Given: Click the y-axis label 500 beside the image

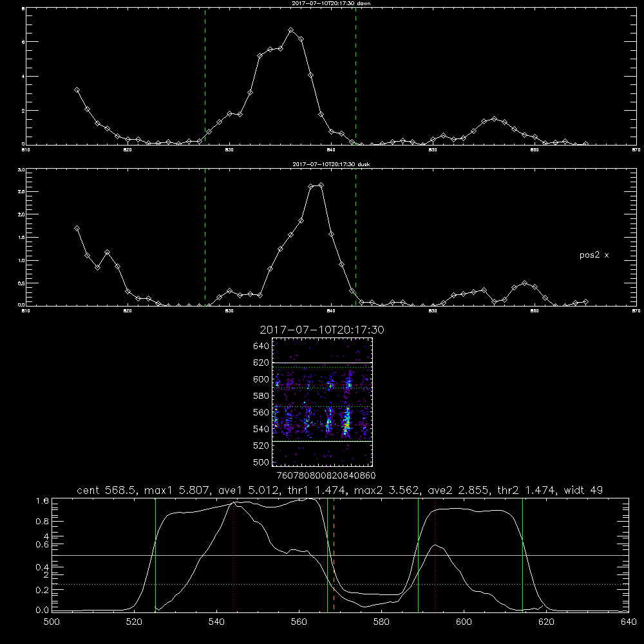Looking at the screenshot, I should coord(261,462).
